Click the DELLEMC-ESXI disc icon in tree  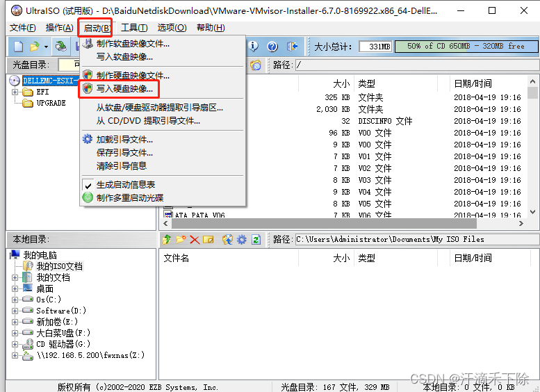(x=15, y=81)
